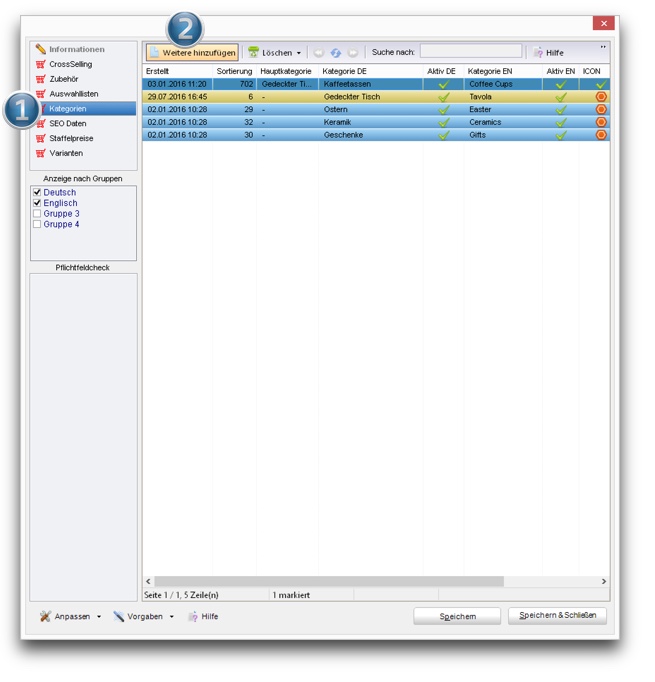Select the Kategorien section
Image resolution: width=655 pixels, height=682 pixels.
click(83, 108)
